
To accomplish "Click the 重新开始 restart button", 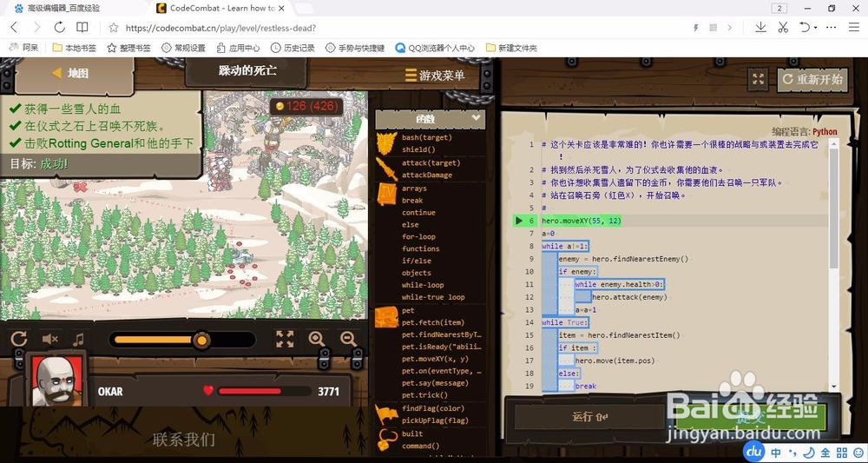I will coord(812,79).
